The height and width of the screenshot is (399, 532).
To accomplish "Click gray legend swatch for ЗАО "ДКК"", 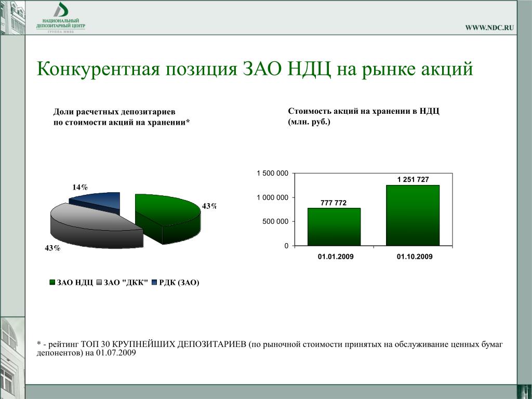I will click(x=99, y=283).
